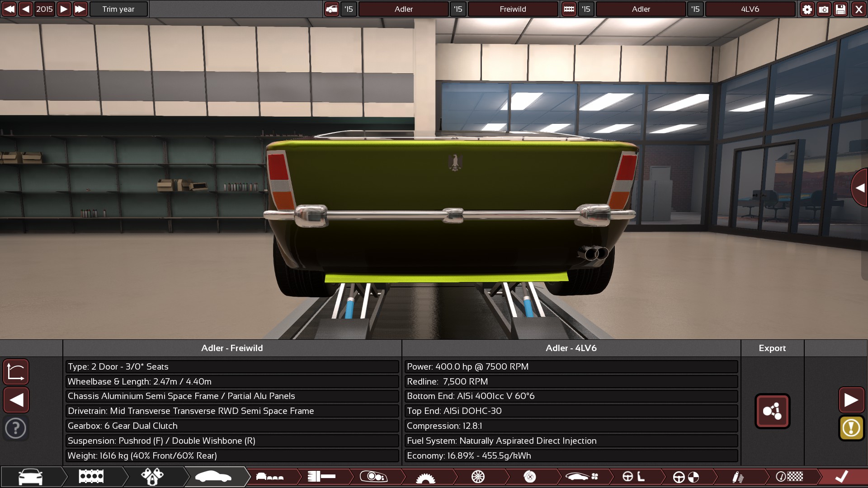Open the fixtures paint tab icon
The height and width of the screenshot is (488, 868).
click(x=152, y=477)
